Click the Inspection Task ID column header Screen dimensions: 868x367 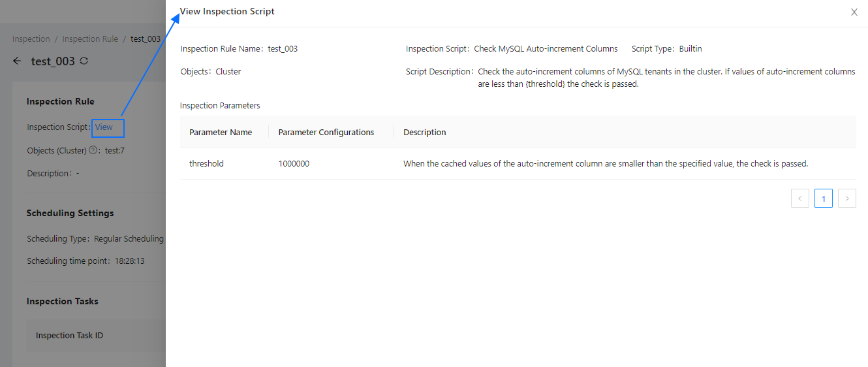tap(69, 336)
